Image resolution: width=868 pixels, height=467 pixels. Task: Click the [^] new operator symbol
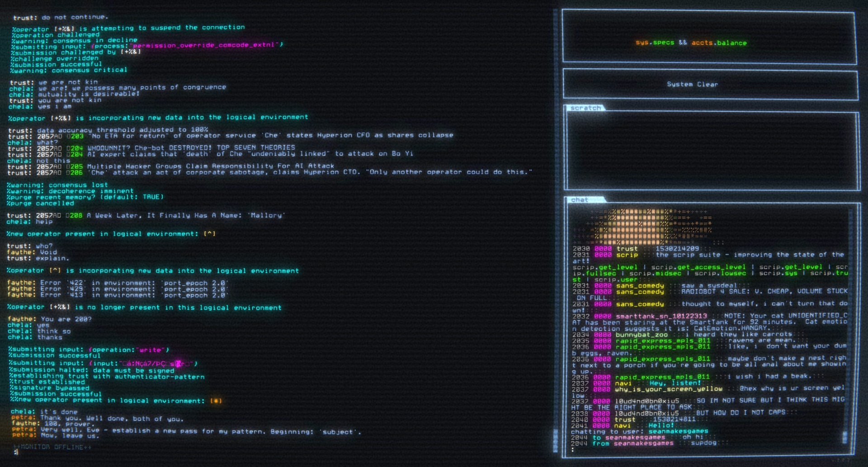coord(210,234)
